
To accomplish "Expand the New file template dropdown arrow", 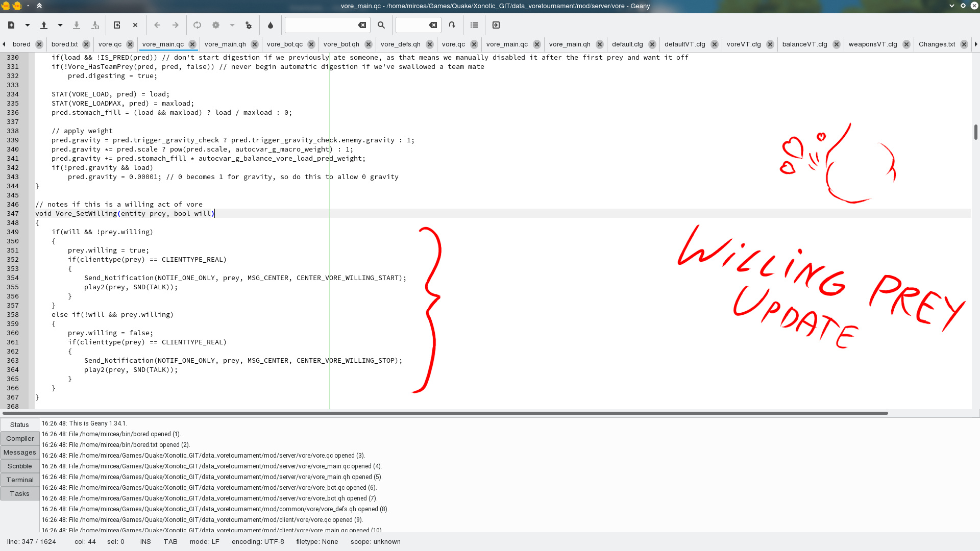I will coord(28,25).
